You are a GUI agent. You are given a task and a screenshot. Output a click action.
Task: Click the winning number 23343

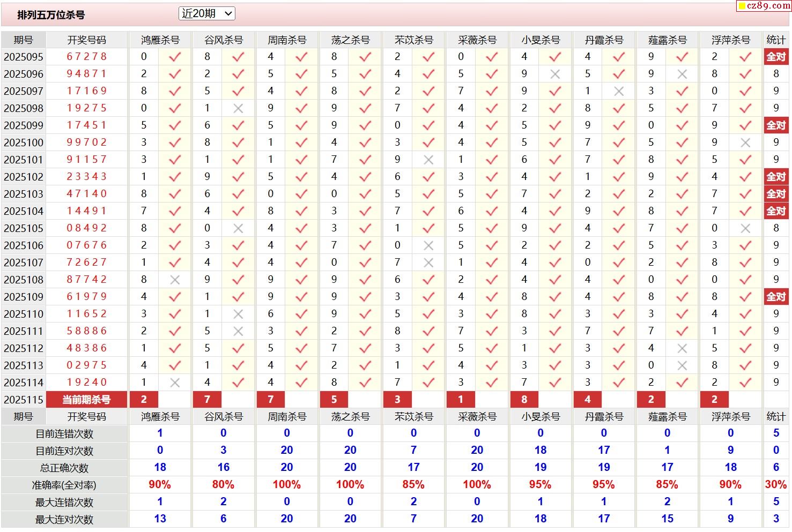[x=87, y=177]
